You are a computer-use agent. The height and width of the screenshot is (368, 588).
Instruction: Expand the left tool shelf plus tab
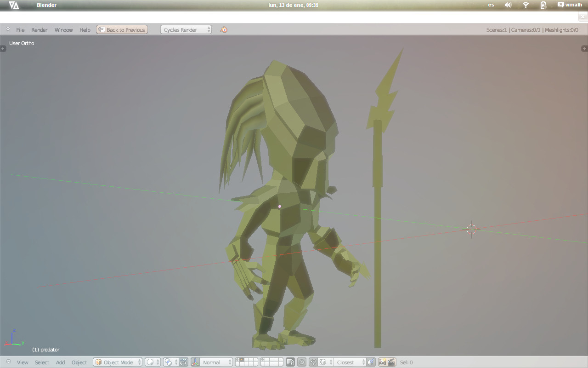click(3, 48)
